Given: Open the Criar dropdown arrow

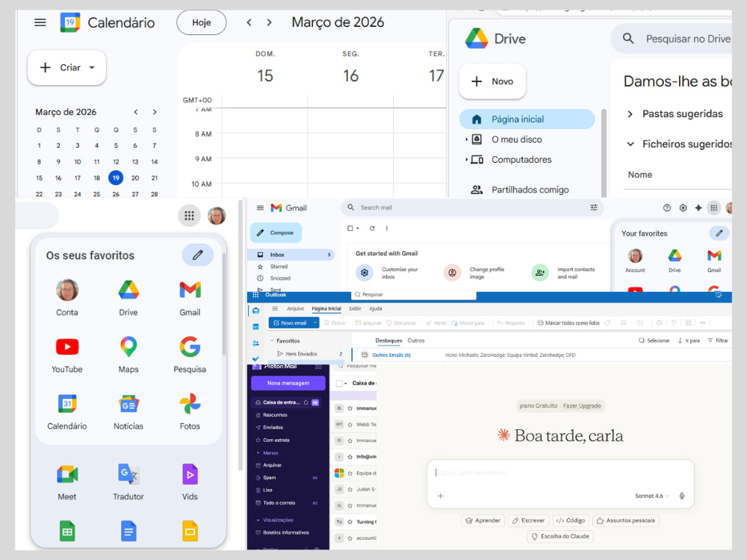Looking at the screenshot, I should 92,68.
